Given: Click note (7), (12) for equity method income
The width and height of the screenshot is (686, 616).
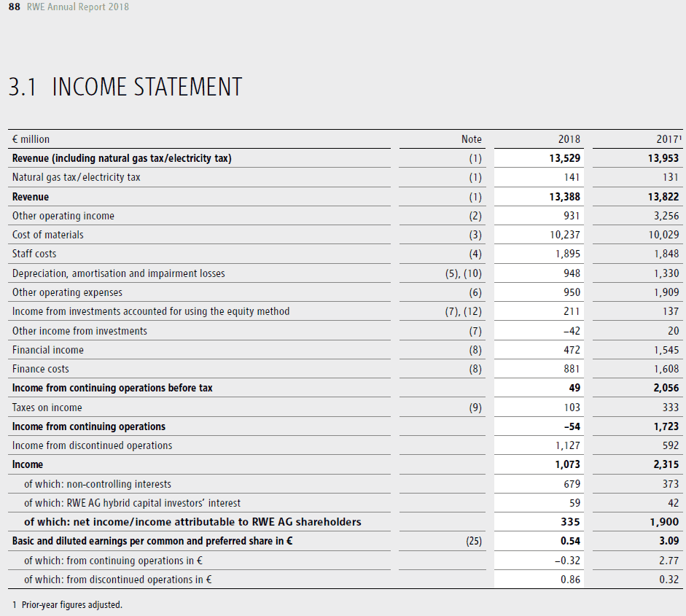Looking at the screenshot, I should tap(464, 311).
